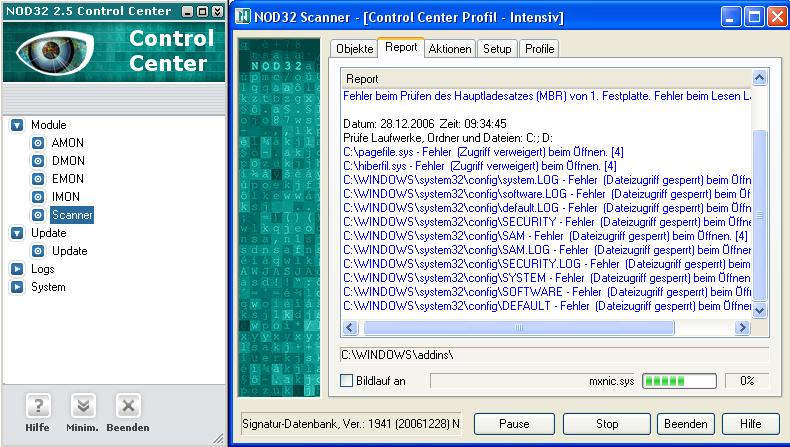Image resolution: width=790 pixels, height=447 pixels.
Task: Minimize the NOD32 Scanner window
Action: 731,17
